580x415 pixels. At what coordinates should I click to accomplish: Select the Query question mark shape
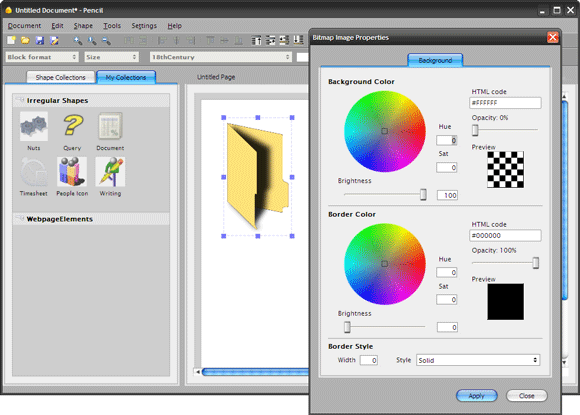pos(72,126)
